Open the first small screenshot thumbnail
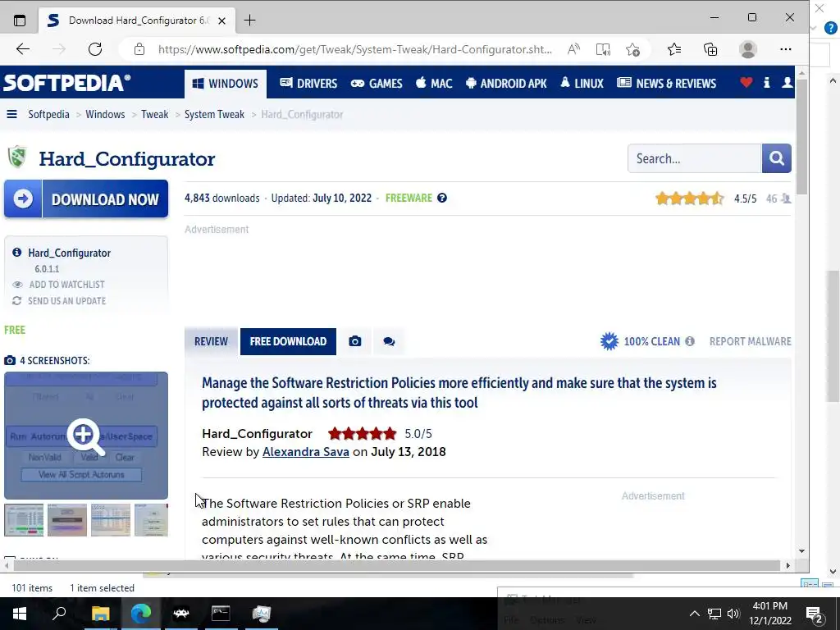Viewport: 840px width, 630px height. 24,519
